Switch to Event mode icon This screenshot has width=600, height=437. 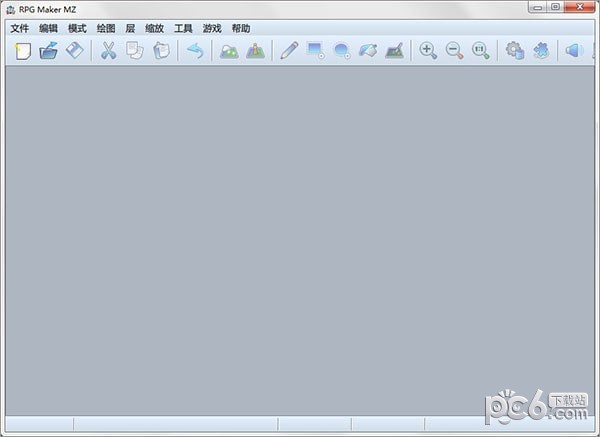click(x=255, y=51)
